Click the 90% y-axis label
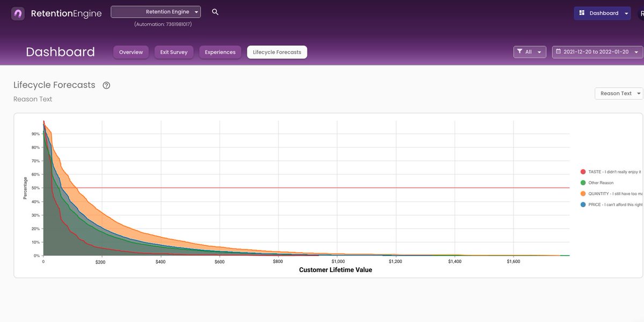Viewport: 644px width, 322px height. point(35,134)
